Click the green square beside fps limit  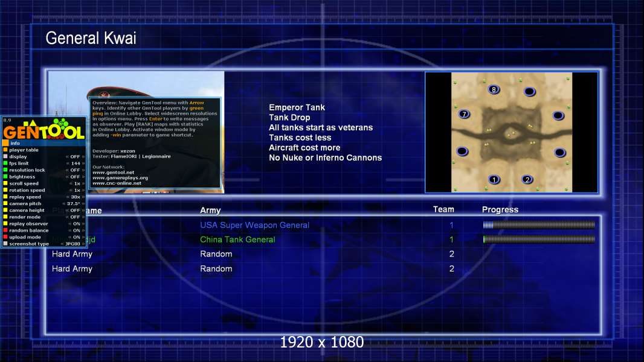tap(5, 163)
